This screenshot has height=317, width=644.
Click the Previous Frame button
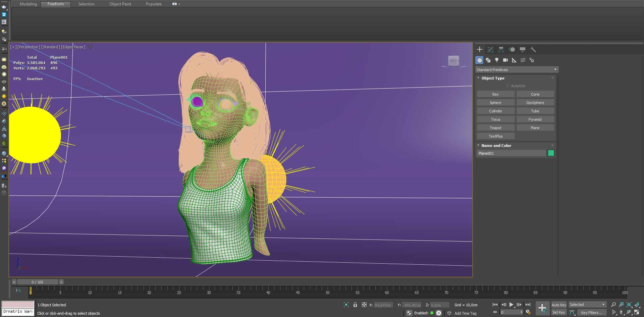(503, 305)
